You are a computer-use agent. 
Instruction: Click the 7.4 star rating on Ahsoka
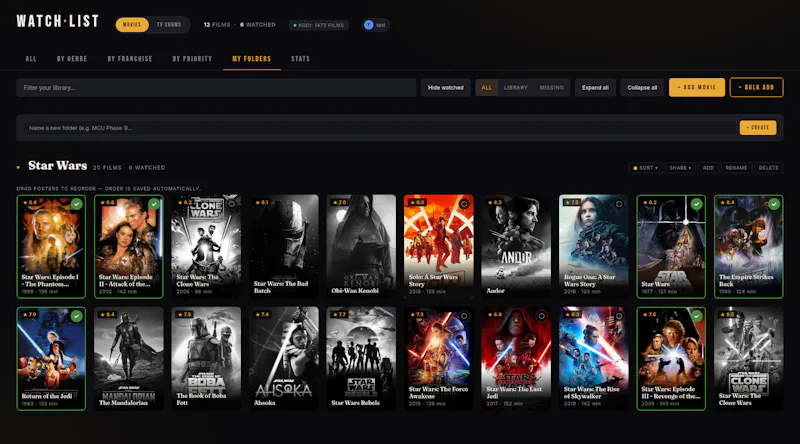pyautogui.click(x=262, y=314)
